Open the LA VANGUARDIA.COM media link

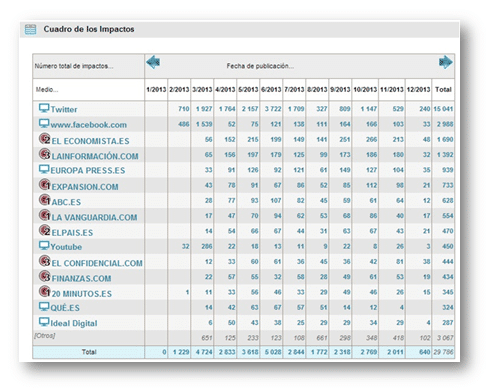point(94,217)
